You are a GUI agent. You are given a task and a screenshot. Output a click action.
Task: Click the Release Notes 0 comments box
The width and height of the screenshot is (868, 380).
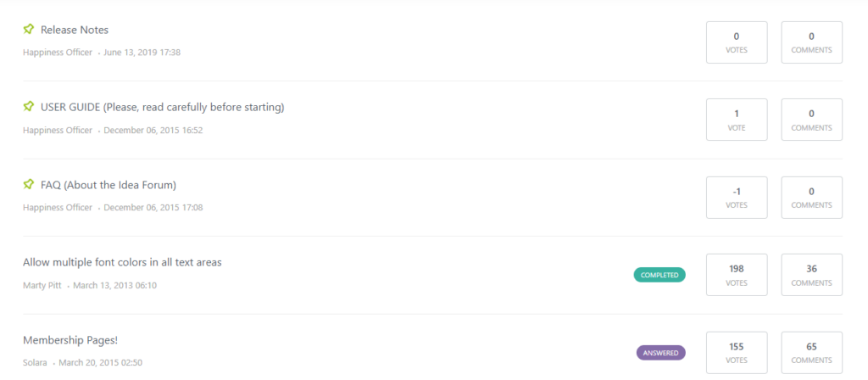811,42
